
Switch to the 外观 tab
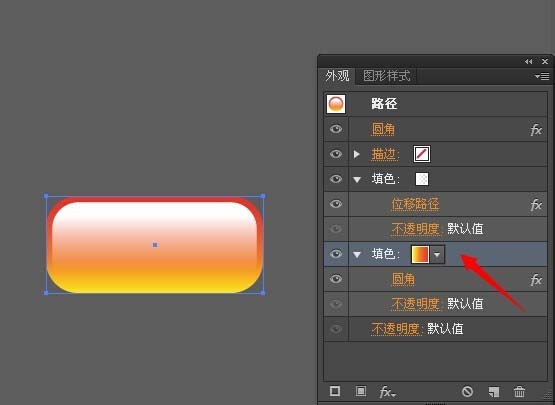point(337,76)
